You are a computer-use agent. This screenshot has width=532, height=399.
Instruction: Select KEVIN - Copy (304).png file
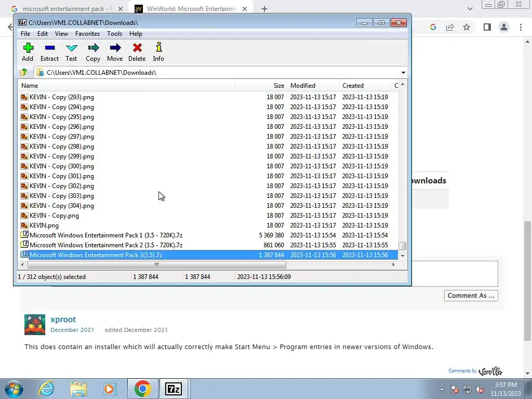pyautogui.click(x=62, y=205)
